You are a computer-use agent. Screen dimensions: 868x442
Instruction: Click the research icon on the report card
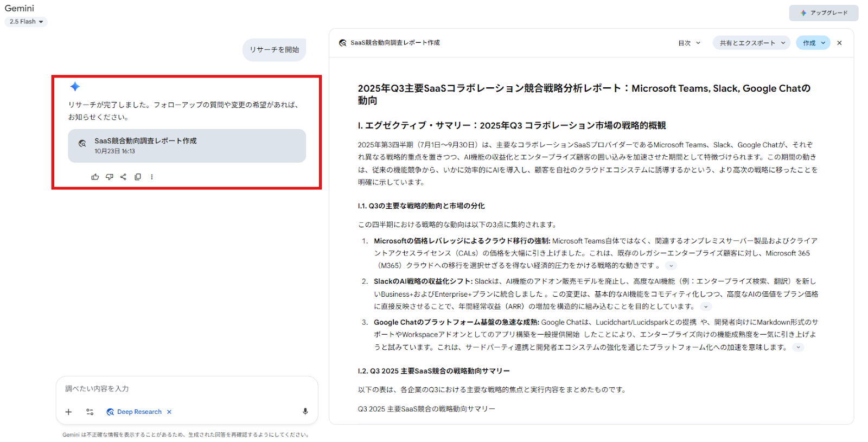click(x=82, y=144)
